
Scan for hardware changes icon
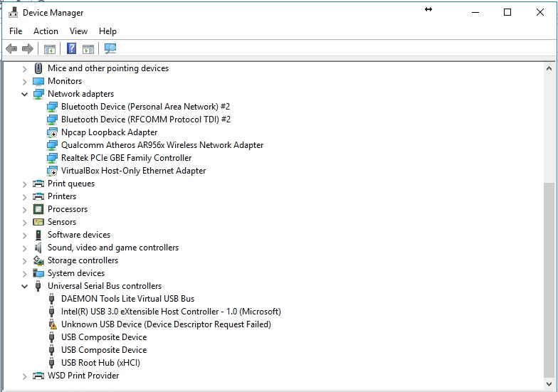click(110, 48)
